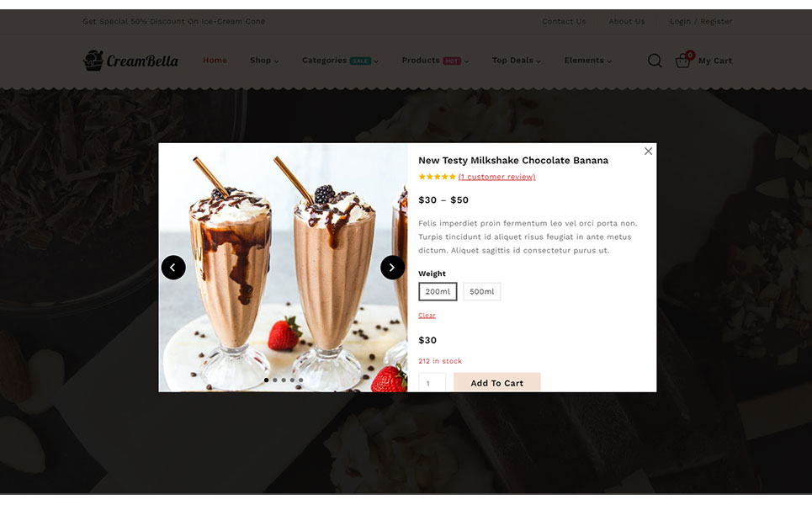Image resolution: width=812 pixels, height=505 pixels.
Task: Click the search magnifier icon
Action: click(655, 61)
